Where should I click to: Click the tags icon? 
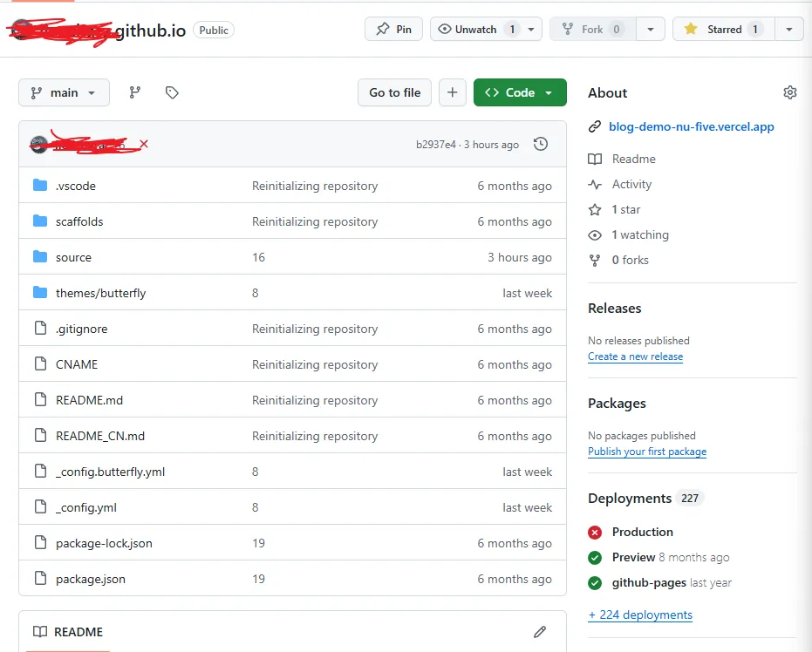click(x=172, y=92)
